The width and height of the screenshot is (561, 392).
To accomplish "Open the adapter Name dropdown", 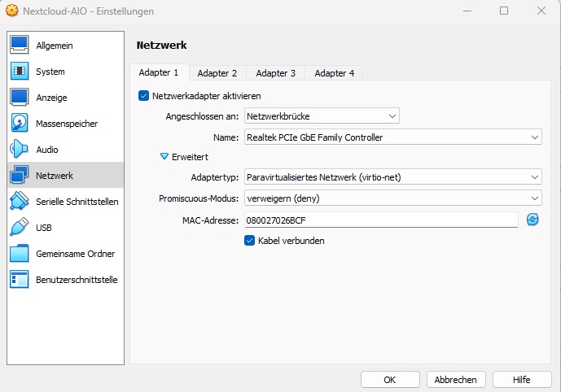I will coord(392,137).
